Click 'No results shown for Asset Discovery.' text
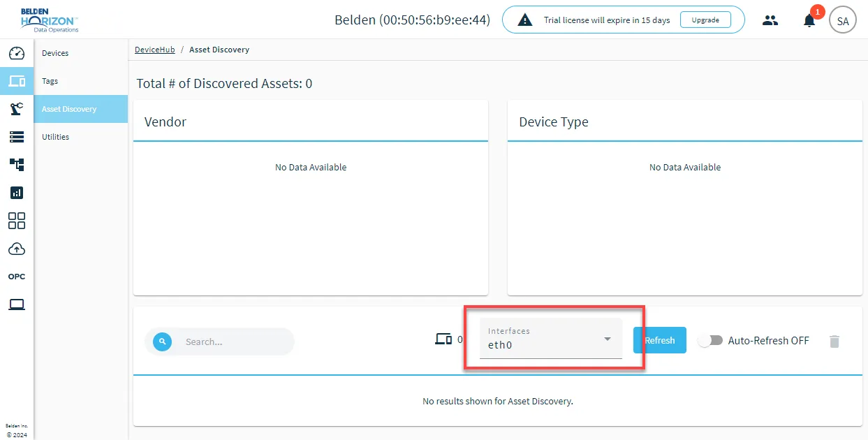This screenshot has width=868, height=440. tap(498, 402)
